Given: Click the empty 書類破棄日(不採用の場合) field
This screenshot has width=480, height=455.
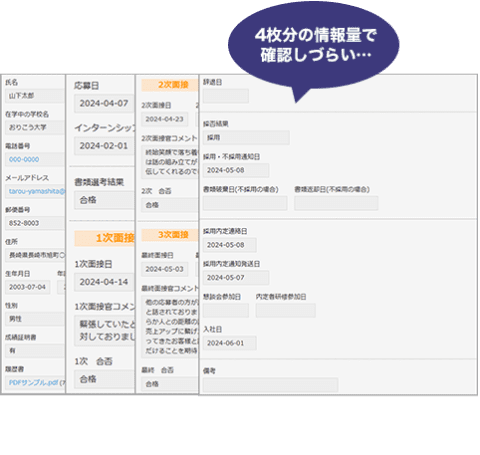Looking at the screenshot, I should click(245, 203).
